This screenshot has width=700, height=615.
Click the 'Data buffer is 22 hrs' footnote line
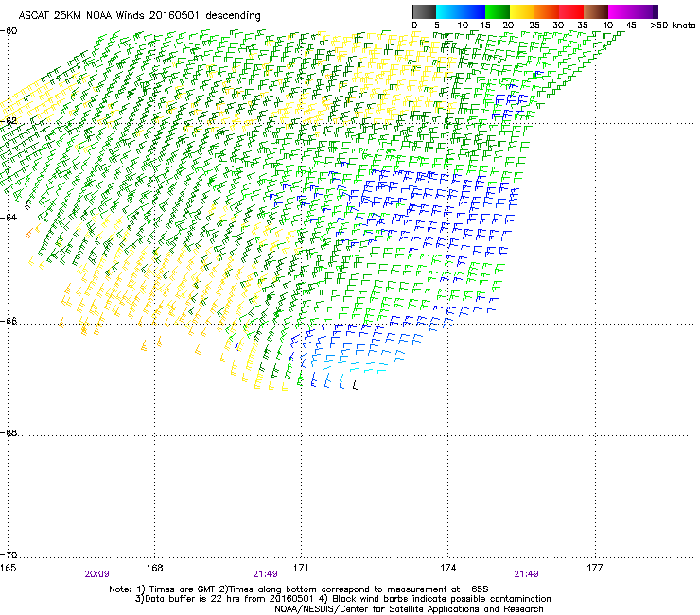click(343, 599)
